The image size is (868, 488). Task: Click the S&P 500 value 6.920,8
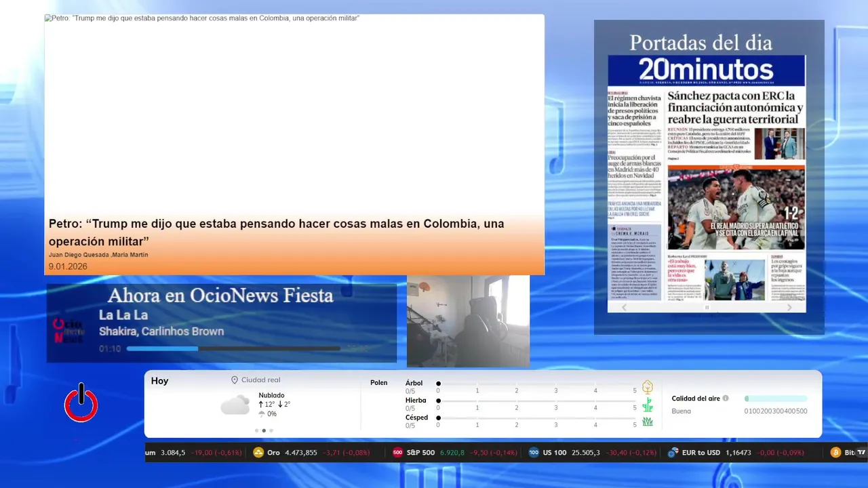pos(453,453)
